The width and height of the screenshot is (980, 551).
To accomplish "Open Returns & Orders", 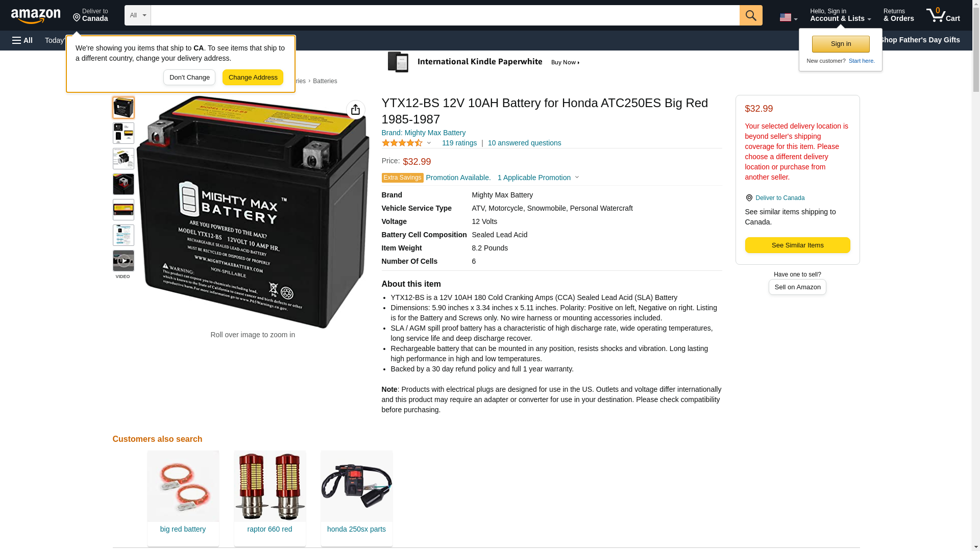I will click(x=898, y=15).
